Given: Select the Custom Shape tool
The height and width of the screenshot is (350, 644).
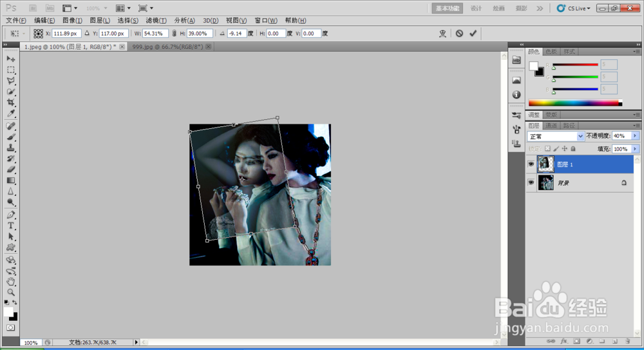Looking at the screenshot, I should click(x=11, y=247).
